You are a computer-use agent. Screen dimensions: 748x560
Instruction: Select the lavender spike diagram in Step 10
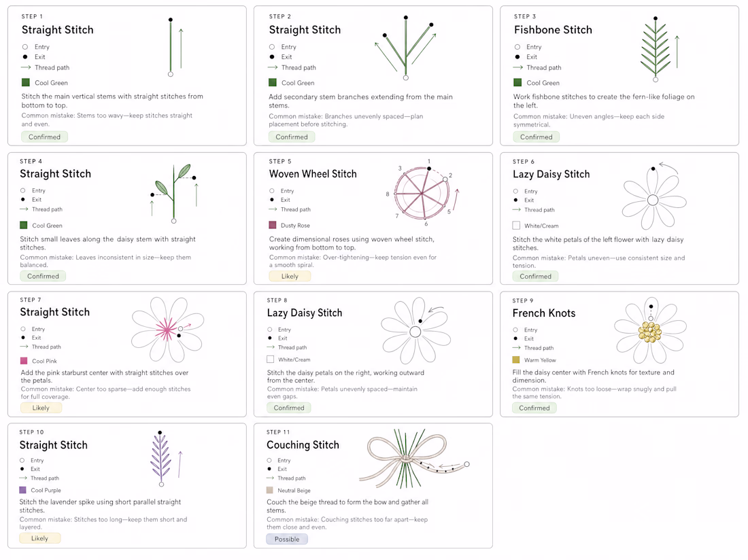coord(166,459)
